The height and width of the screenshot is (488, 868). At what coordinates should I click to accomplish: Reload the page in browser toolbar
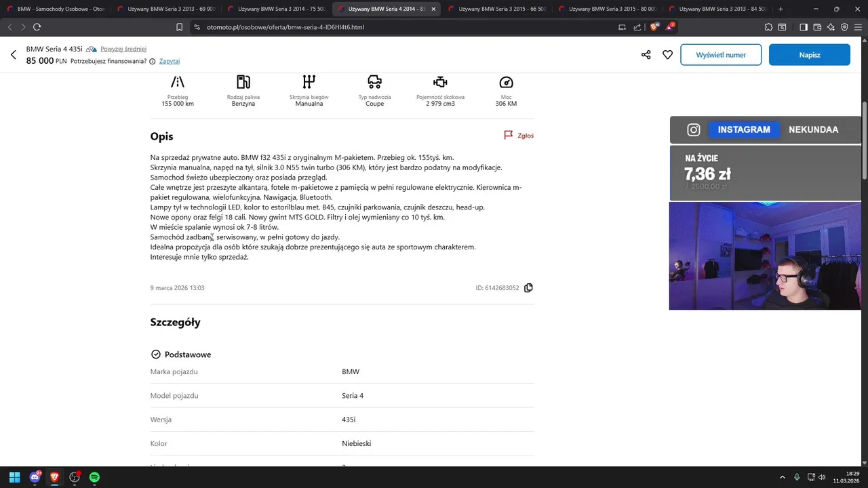coord(37,27)
